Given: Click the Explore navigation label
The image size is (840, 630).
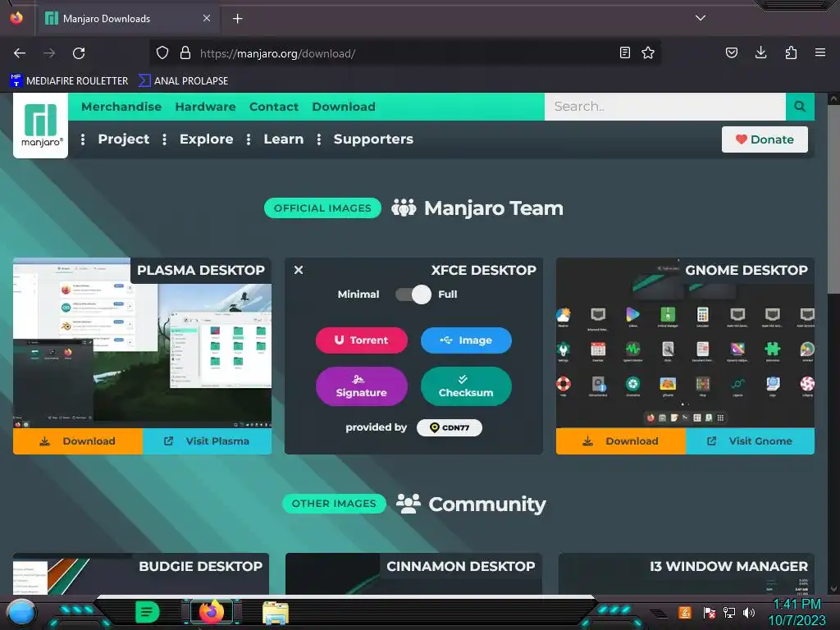Looking at the screenshot, I should click(x=206, y=139).
